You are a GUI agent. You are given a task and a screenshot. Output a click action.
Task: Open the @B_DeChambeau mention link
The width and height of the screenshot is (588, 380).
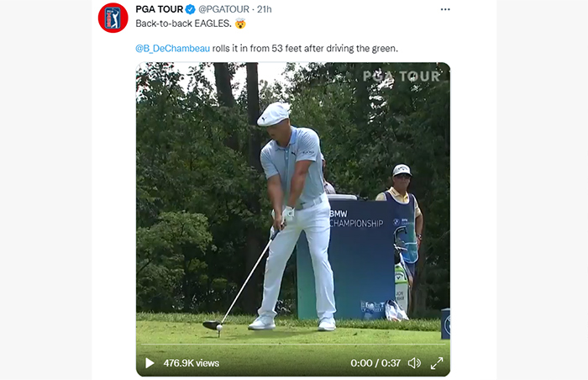point(172,49)
